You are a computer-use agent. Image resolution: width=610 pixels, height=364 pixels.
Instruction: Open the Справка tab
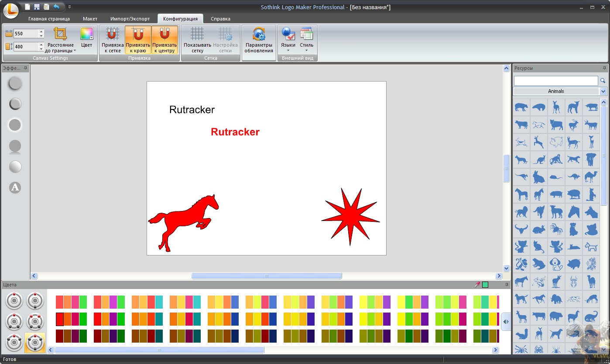click(220, 19)
